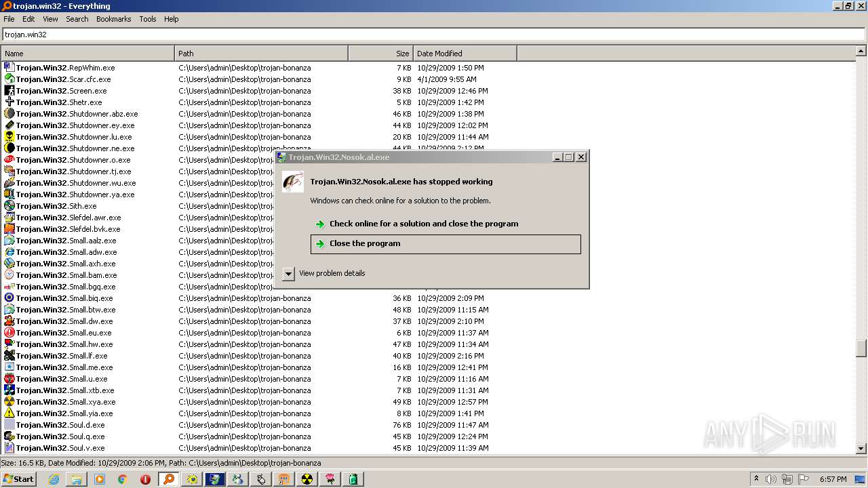The height and width of the screenshot is (488, 868).
Task: Select icon of Trojan.Win32.Small.eu.exe
Action: click(x=9, y=333)
